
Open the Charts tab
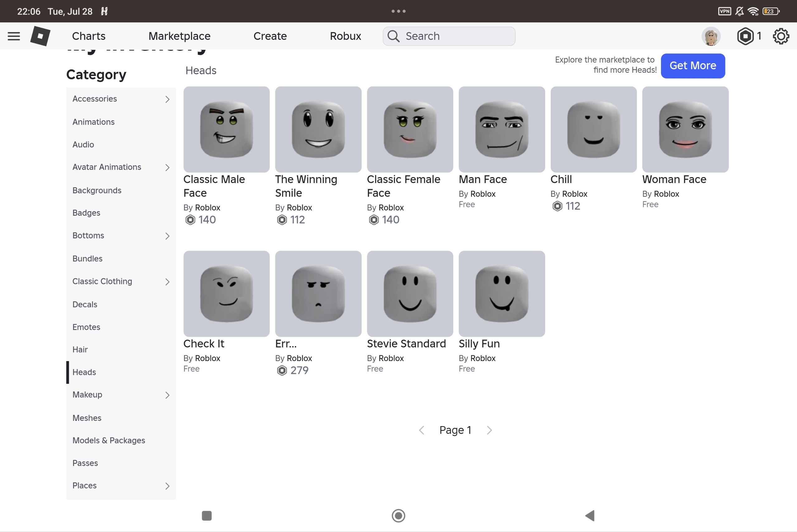pyautogui.click(x=89, y=36)
